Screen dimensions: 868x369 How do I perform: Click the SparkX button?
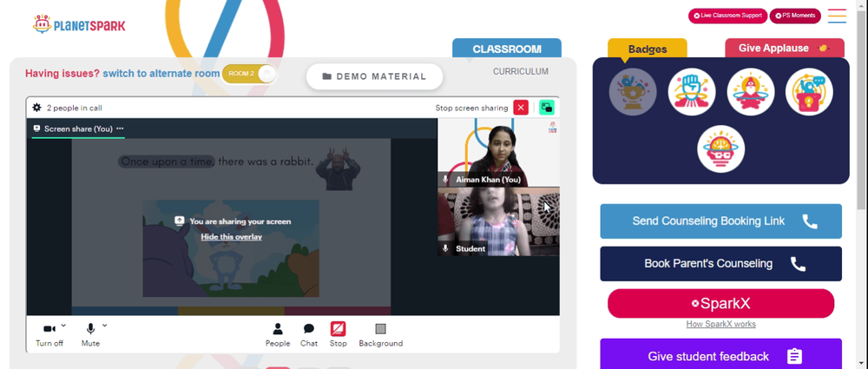click(720, 303)
